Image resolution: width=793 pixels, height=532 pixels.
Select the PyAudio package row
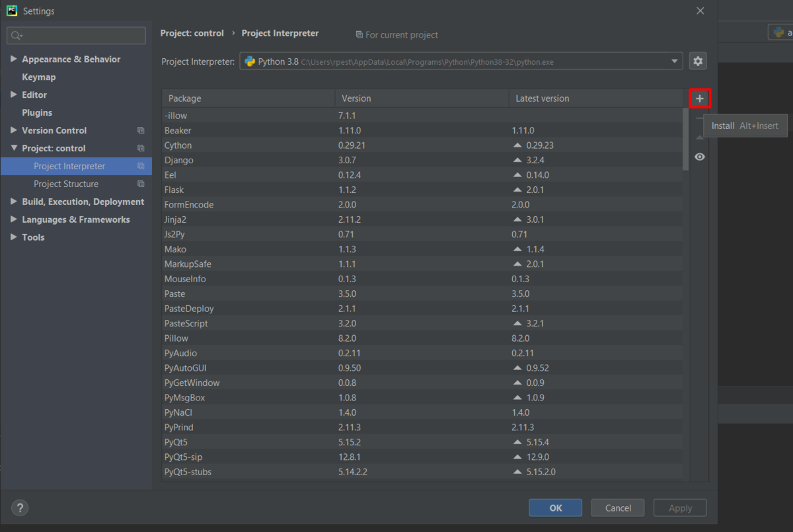click(x=422, y=353)
